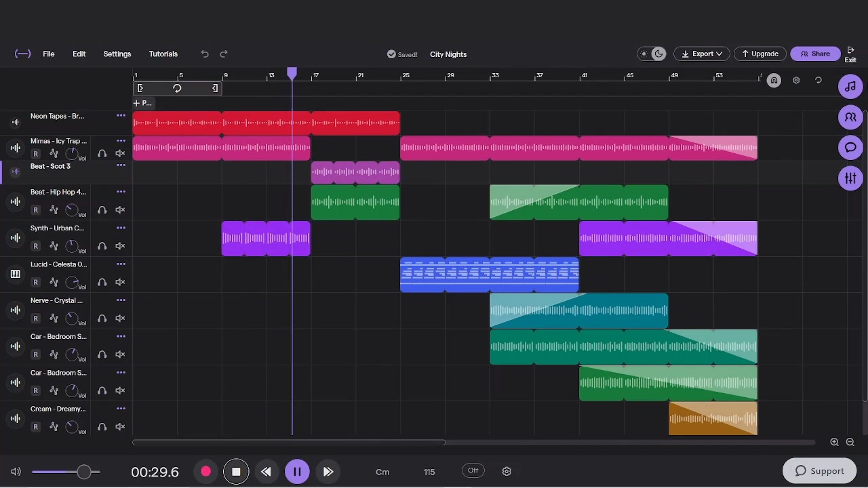
Task: Open the Settings menu
Action: click(x=117, y=54)
